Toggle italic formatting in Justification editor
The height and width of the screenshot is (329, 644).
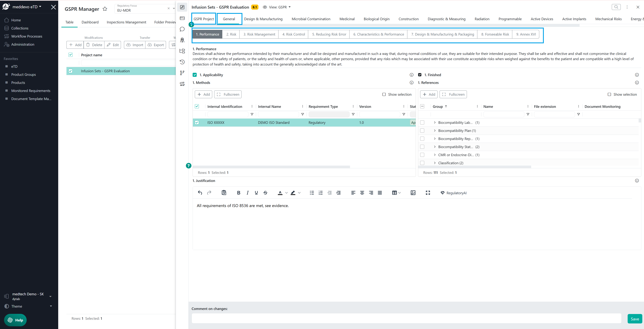247,193
